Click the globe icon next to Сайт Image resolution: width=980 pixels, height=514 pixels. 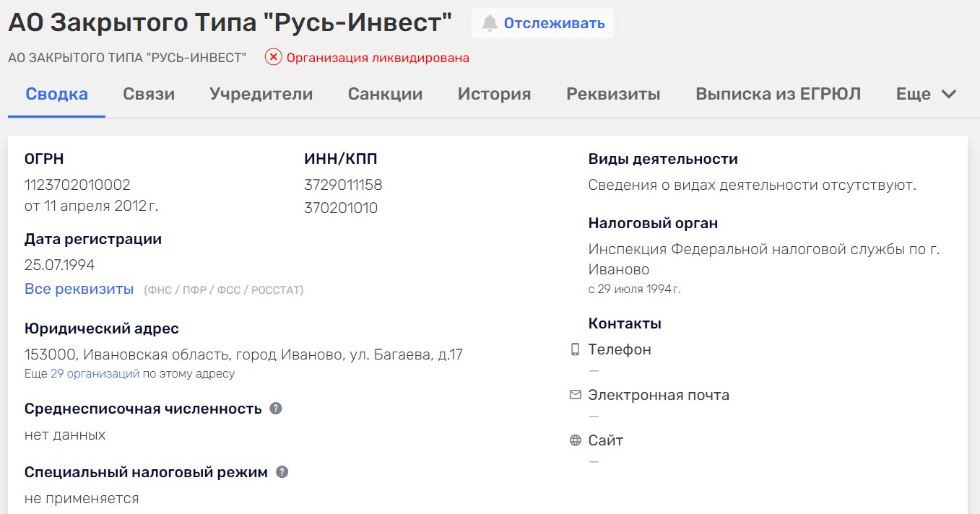click(x=575, y=440)
